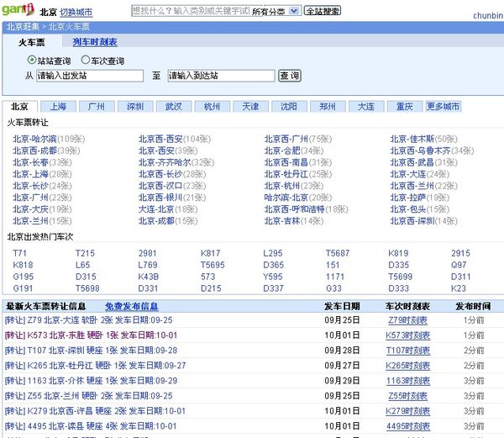
Task: Click the T71 train number link
Action: click(x=20, y=253)
